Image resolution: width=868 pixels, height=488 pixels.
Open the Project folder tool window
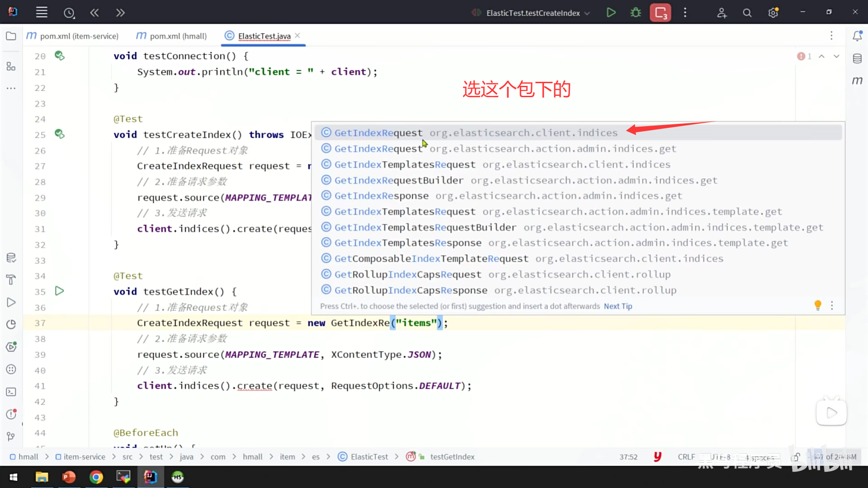[11, 36]
